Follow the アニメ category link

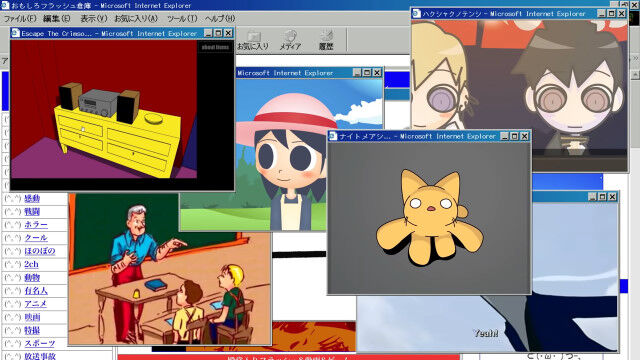[x=36, y=304]
